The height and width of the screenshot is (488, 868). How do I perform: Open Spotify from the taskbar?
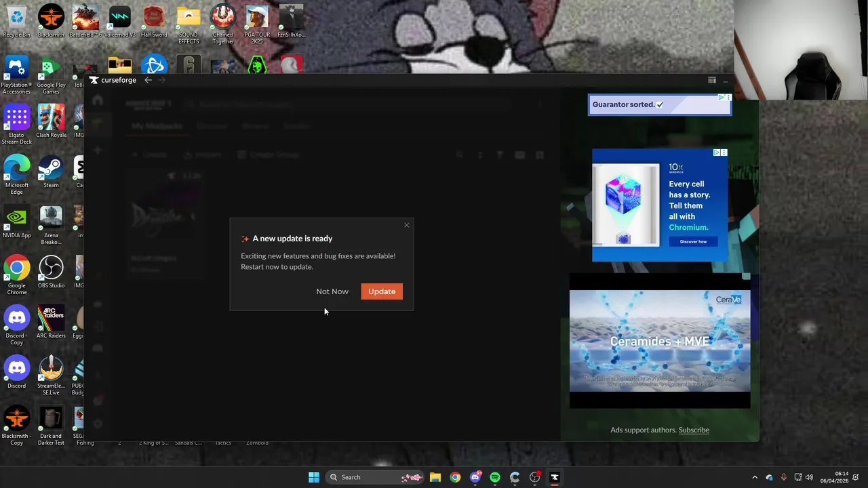[x=495, y=477]
